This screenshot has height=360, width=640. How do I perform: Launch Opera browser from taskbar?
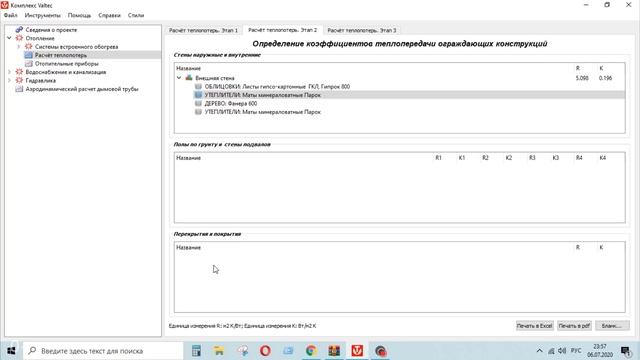click(265, 351)
